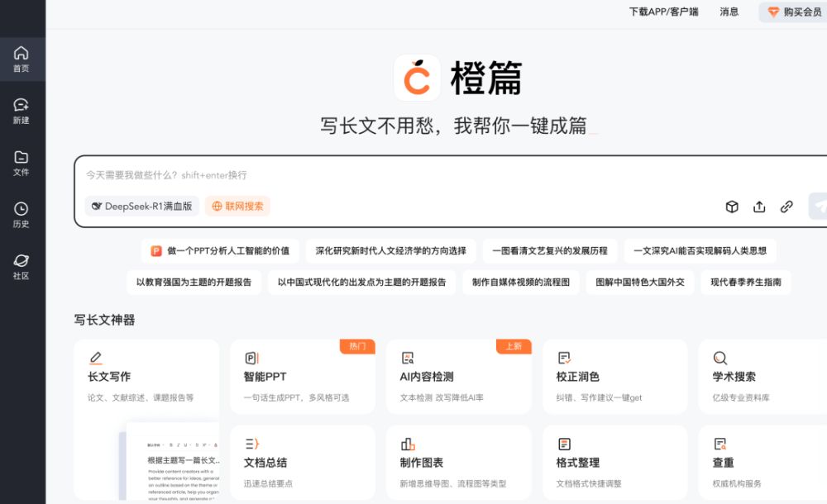The height and width of the screenshot is (504, 827).
Task: Select suggestion 以中国式现代化的出发点为主题的开题报告
Action: tap(362, 282)
